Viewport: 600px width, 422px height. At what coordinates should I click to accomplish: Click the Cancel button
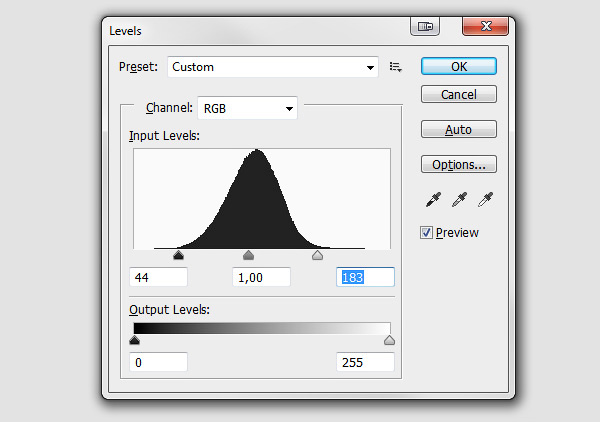[x=459, y=94]
